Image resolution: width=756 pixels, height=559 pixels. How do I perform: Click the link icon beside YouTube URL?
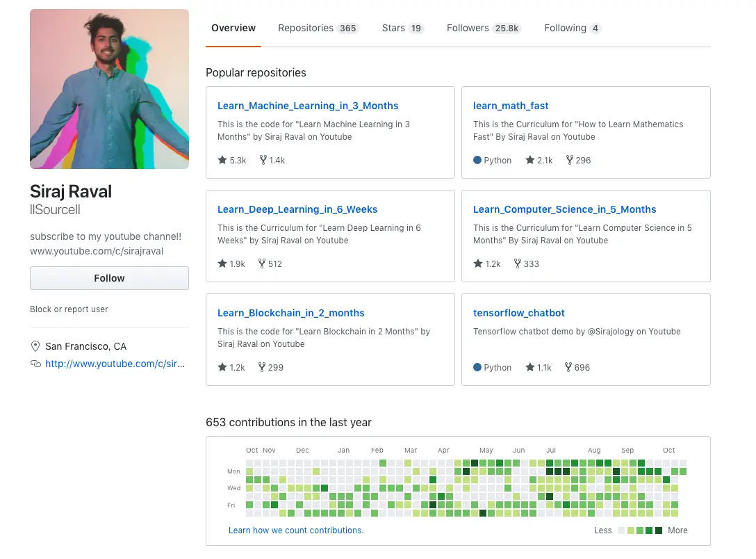[x=36, y=364]
